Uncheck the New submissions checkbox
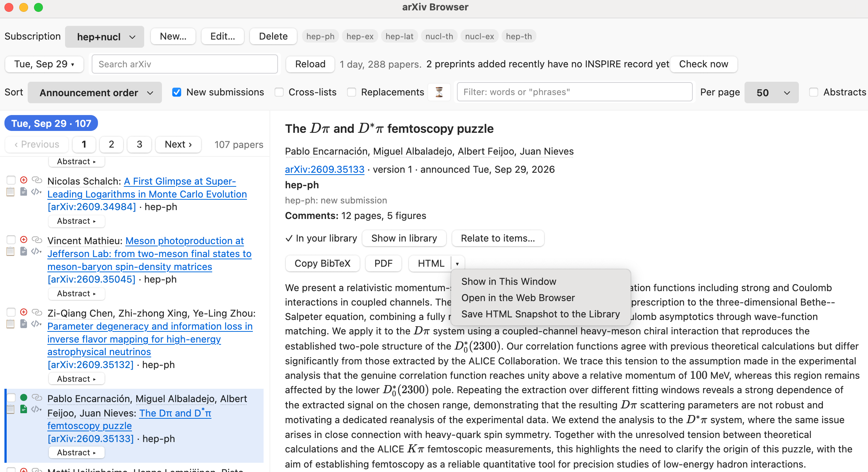 point(177,92)
